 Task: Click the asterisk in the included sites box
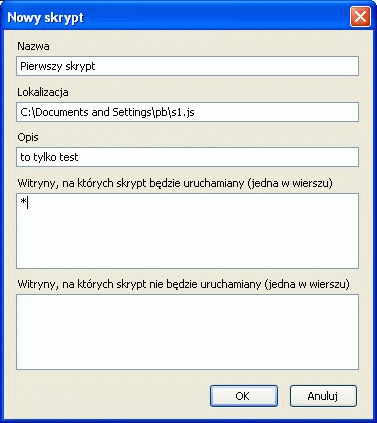[x=23, y=202]
